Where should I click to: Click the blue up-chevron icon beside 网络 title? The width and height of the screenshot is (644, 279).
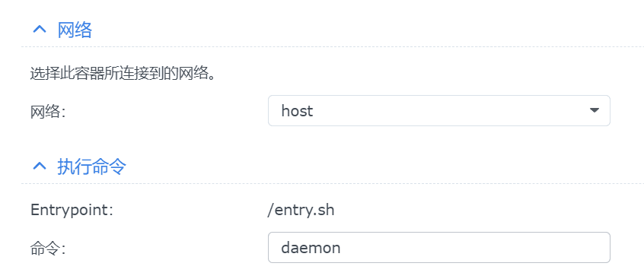pos(40,30)
